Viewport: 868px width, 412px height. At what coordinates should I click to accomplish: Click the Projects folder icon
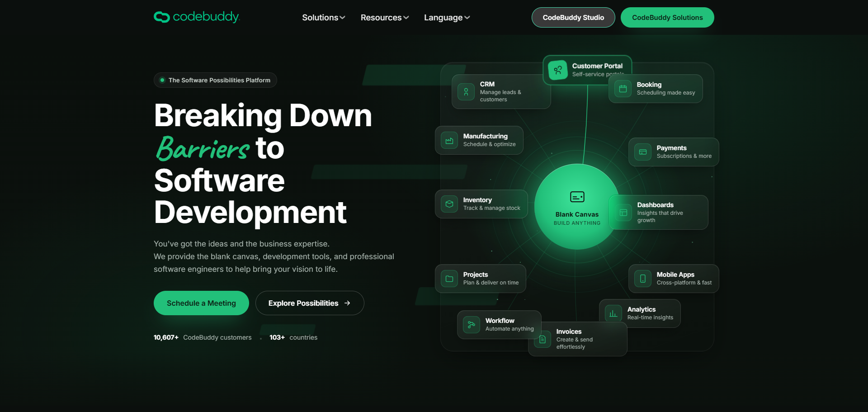pos(449,279)
